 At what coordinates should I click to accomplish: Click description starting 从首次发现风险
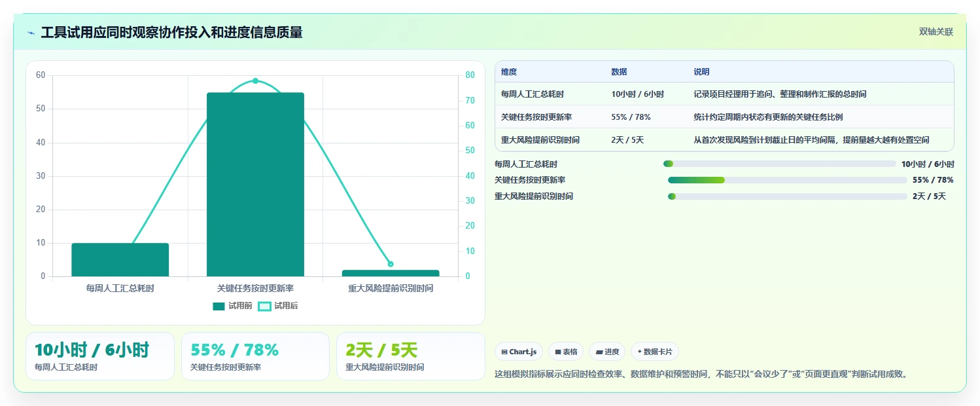(x=811, y=140)
